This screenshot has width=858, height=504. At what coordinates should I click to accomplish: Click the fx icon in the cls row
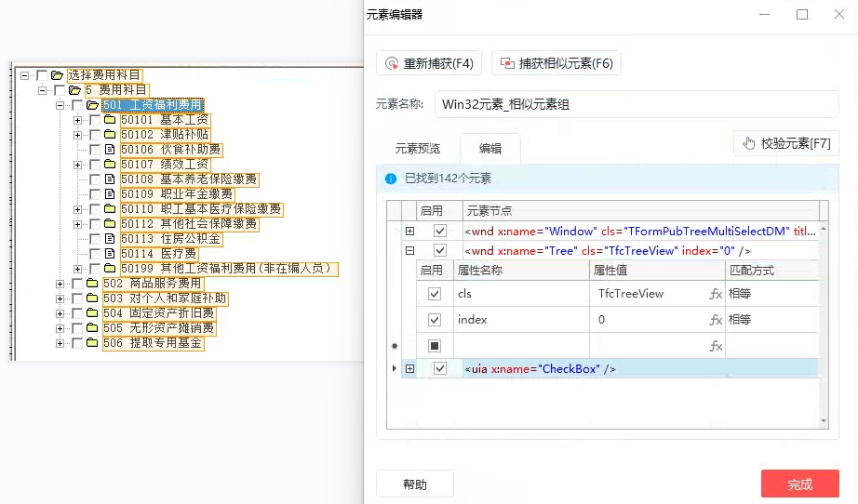(x=716, y=294)
